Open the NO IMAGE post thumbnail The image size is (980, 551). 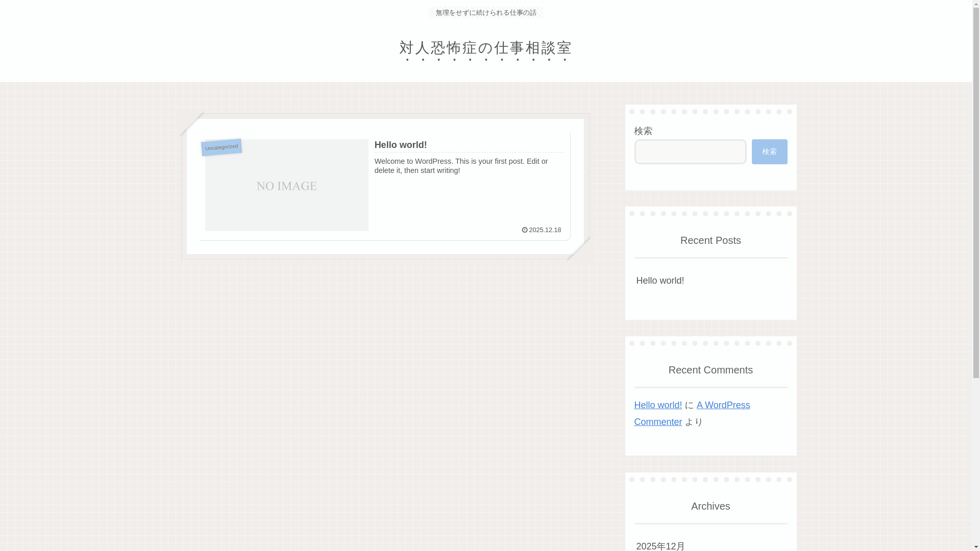coord(286,185)
